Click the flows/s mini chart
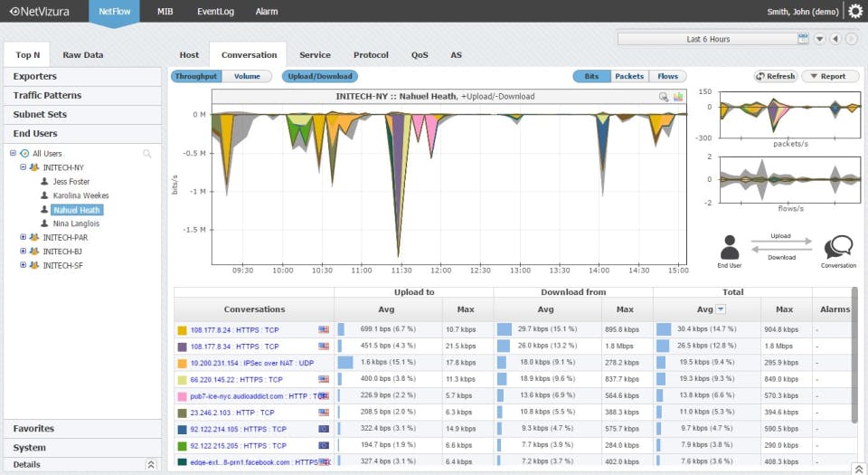868x475 pixels. coord(790,179)
